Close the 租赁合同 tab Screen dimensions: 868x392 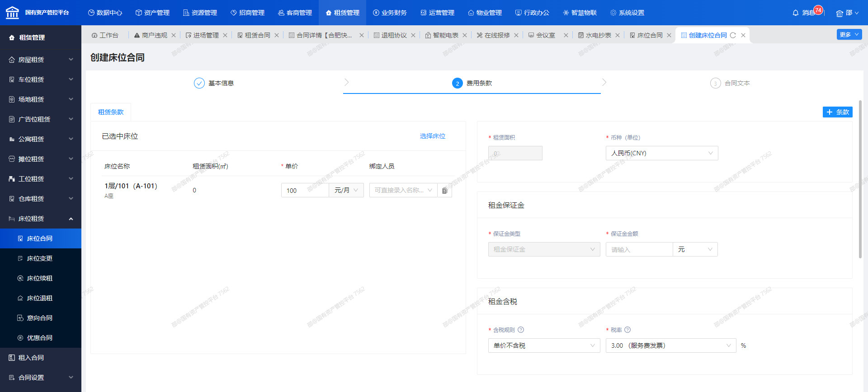(277, 35)
